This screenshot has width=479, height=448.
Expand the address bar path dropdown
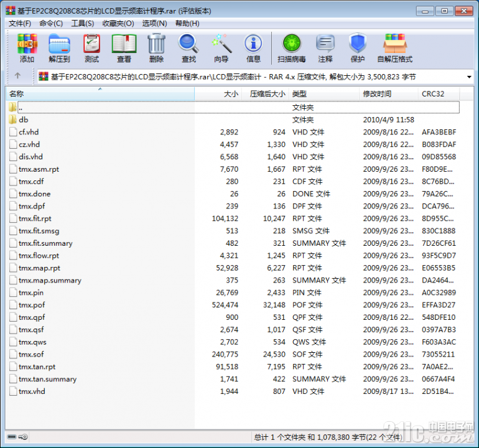pyautogui.click(x=469, y=77)
